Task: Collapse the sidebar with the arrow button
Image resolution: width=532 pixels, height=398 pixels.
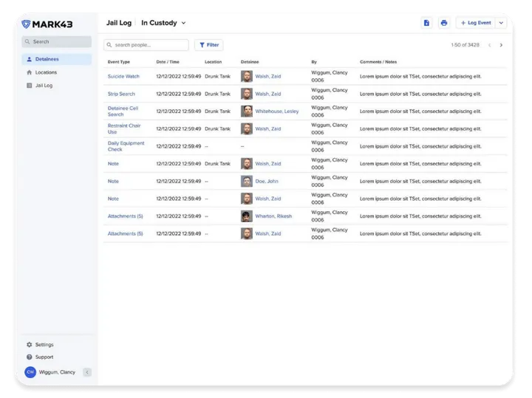Action: (87, 372)
